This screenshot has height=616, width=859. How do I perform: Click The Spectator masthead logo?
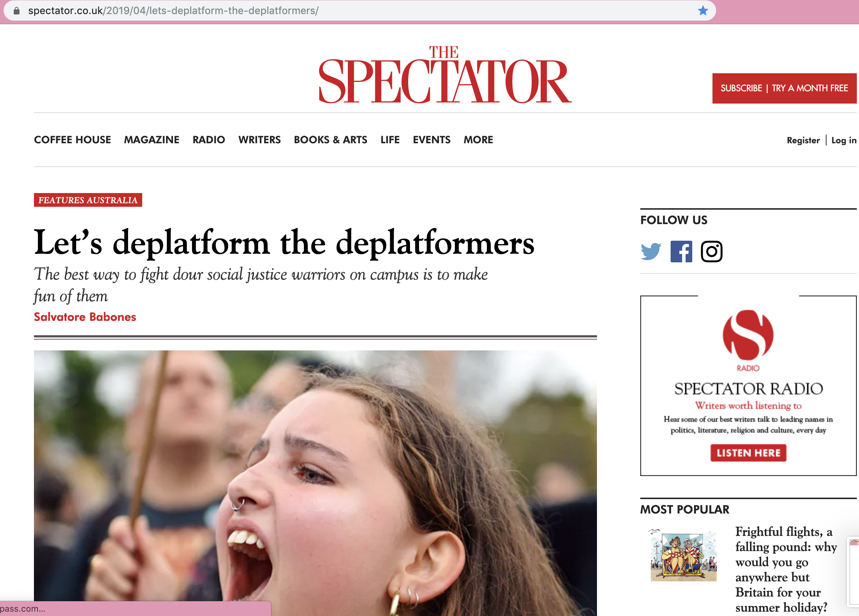(445, 75)
